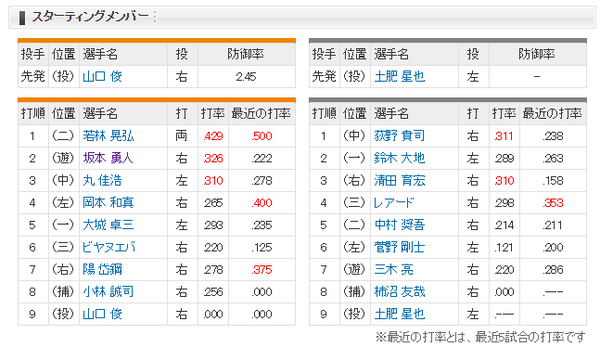The height and width of the screenshot is (360, 600).
Task: Select batting average .121 for 菅野 剛士
Action: point(504,248)
